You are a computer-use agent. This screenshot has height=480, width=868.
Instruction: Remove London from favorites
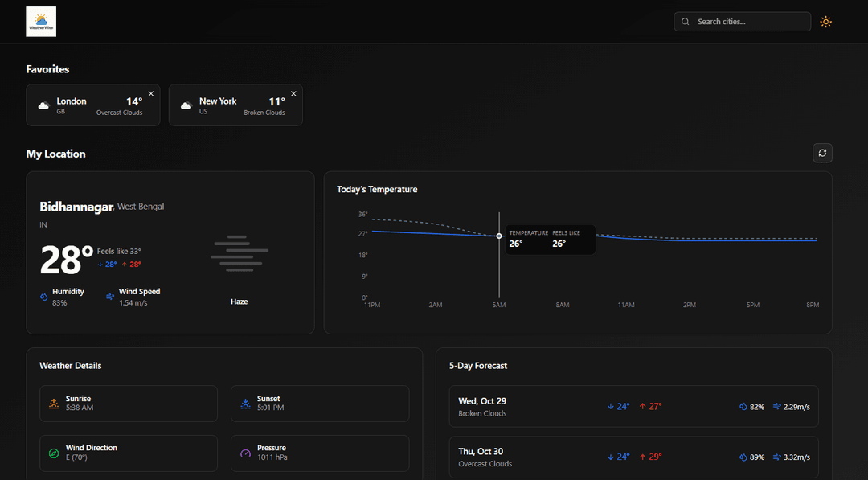point(151,94)
